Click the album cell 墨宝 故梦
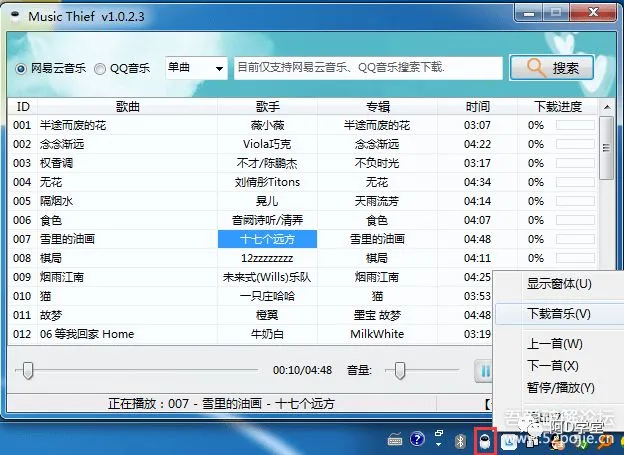Viewport: 624px width, 455px height. point(377,315)
